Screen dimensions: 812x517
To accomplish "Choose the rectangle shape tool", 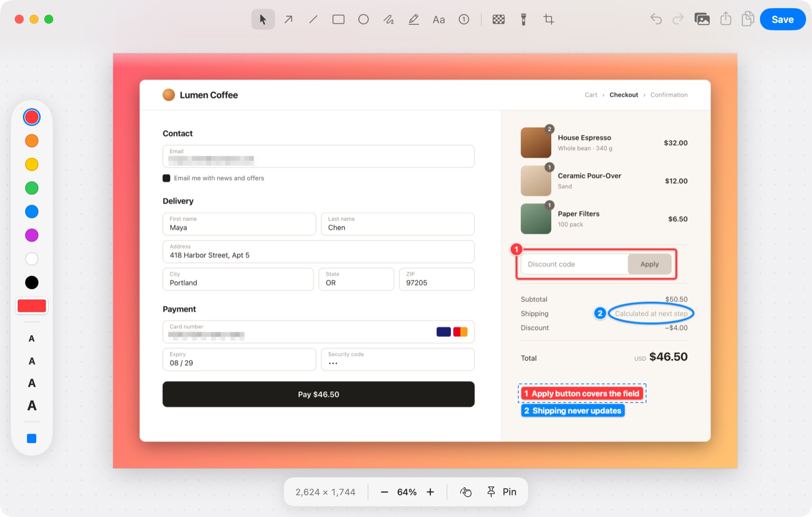I will coord(338,19).
